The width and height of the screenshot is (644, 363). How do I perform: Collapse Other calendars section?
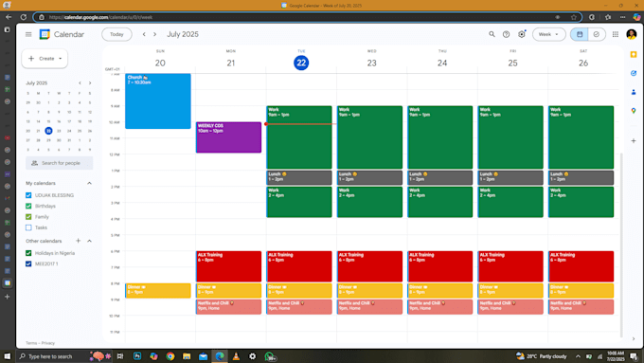[x=90, y=241]
